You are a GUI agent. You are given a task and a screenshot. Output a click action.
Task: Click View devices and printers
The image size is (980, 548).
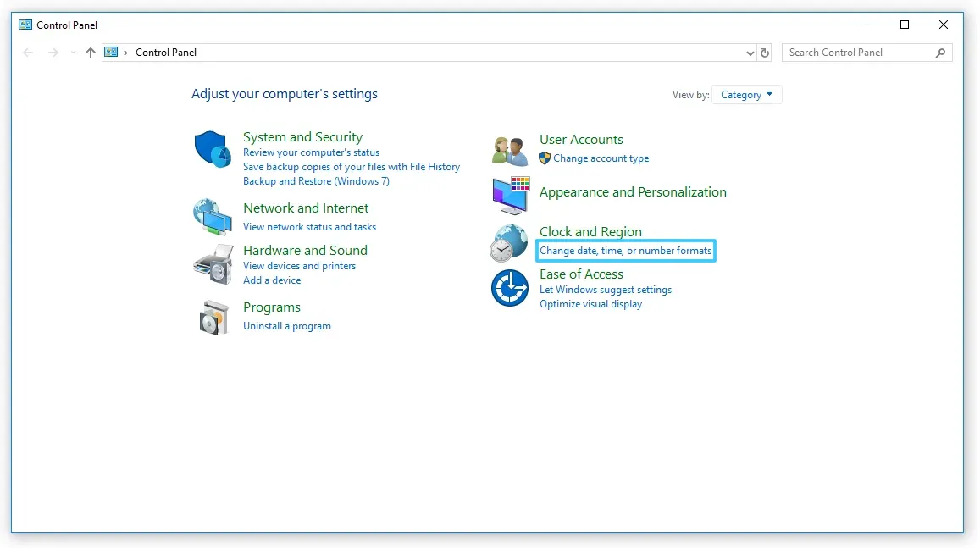(x=299, y=266)
